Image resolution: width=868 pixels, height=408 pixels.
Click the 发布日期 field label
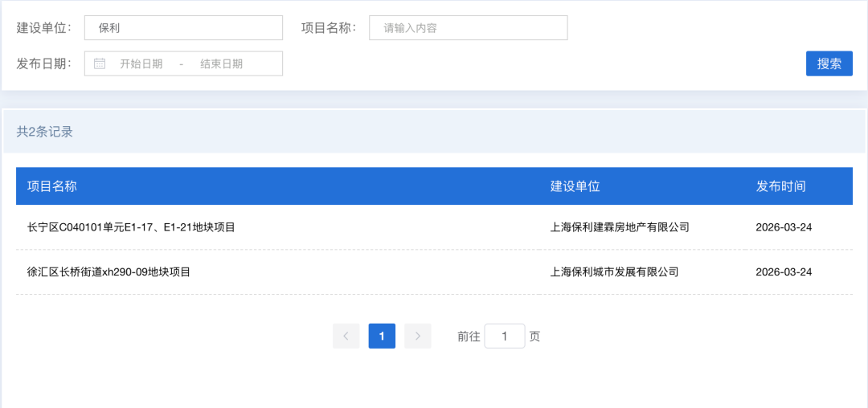(x=44, y=63)
